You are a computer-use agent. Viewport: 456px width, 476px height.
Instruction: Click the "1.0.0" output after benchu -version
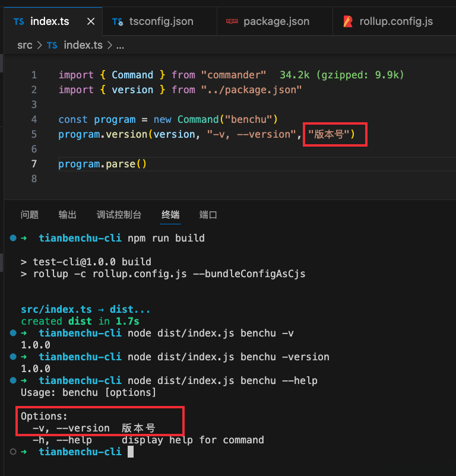pos(36,369)
